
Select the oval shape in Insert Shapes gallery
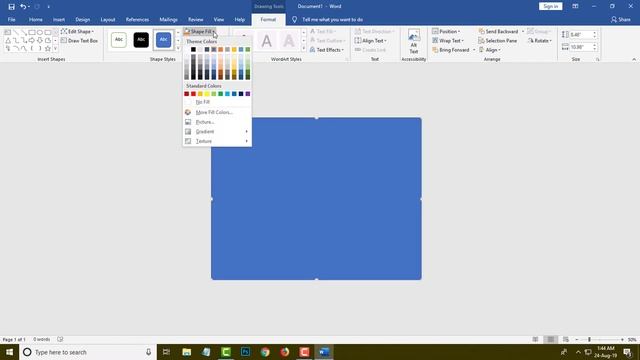[40, 32]
